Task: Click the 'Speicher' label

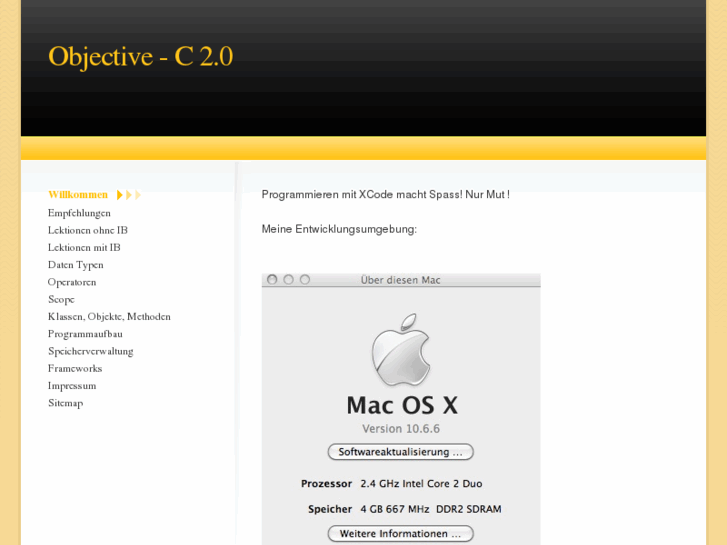Action: 330,509
